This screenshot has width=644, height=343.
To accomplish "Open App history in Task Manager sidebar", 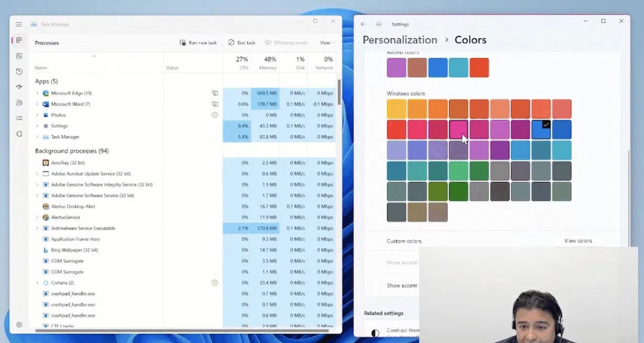I will 19,71.
